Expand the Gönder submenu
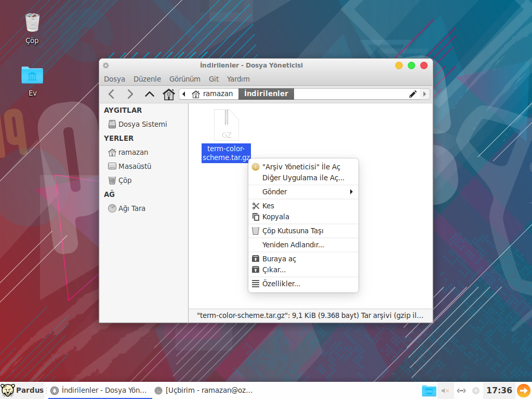Screen dimensions: 532x399 pyautogui.click(x=303, y=192)
